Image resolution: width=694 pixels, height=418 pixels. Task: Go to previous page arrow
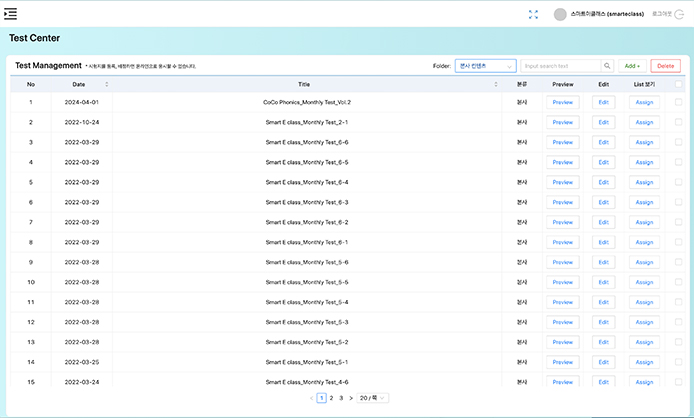pos(311,398)
